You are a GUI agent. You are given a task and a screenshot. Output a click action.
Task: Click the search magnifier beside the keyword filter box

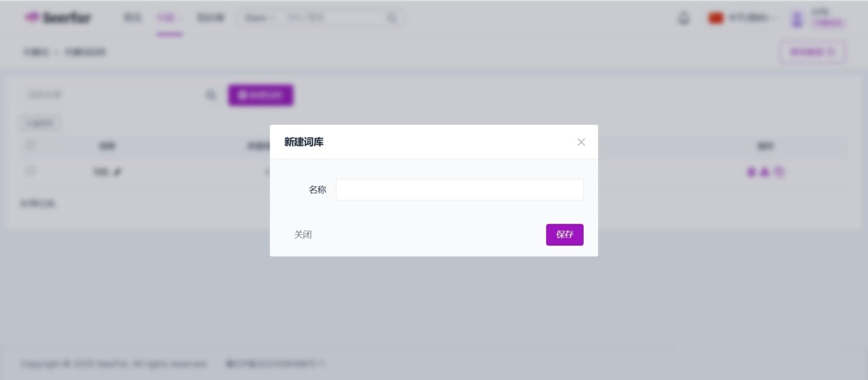(211, 95)
